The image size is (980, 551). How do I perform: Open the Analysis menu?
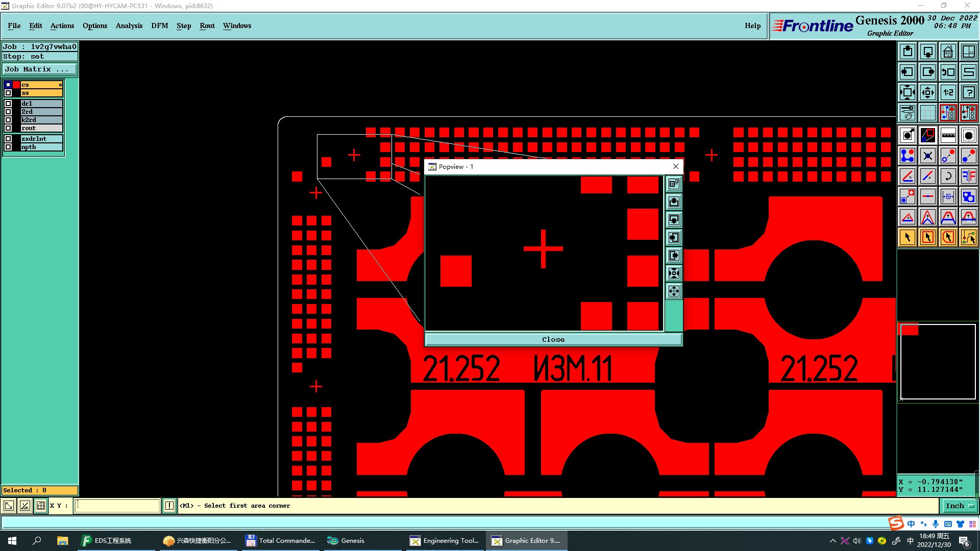point(129,26)
